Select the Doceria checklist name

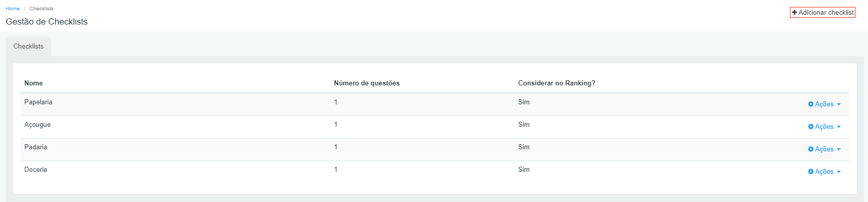point(36,169)
